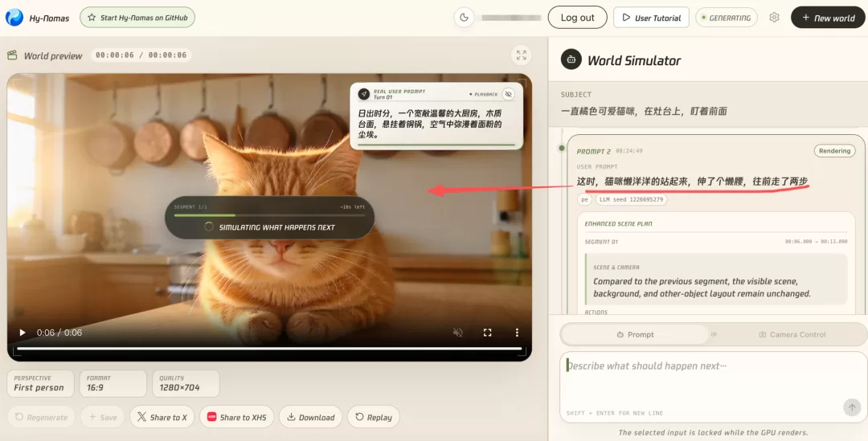
Task: Enter video fullscreen mode
Action: (x=487, y=333)
